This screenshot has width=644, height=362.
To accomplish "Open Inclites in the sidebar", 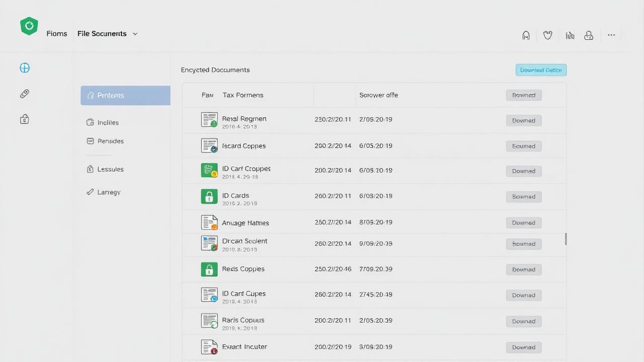I will pos(108,123).
